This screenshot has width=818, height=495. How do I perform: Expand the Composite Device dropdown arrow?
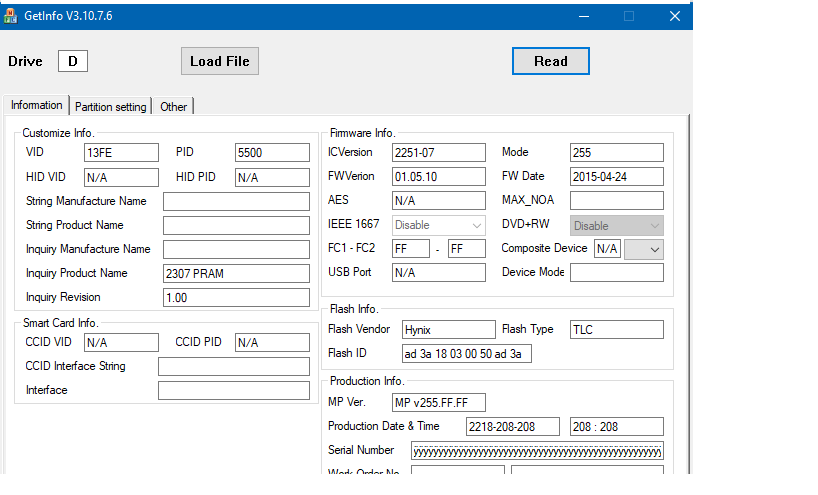pos(644,249)
